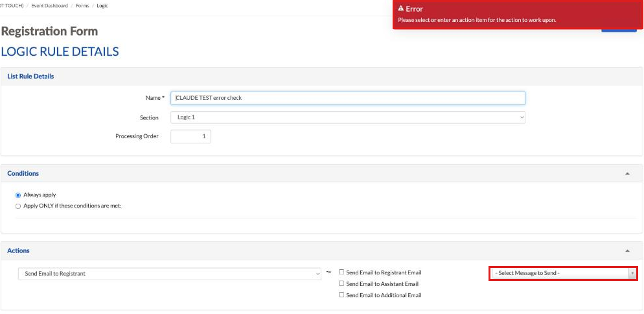644x314 pixels.
Task: Open the Select Message to Send dropdown
Action: pos(563,273)
